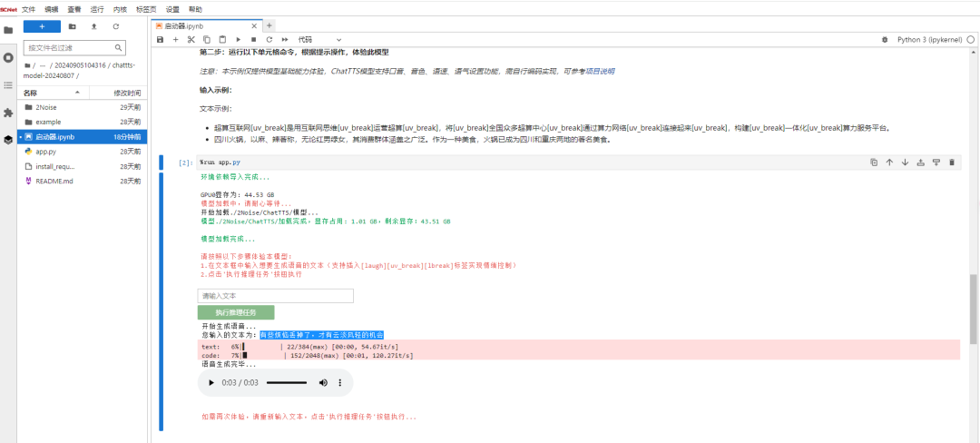Image resolution: width=980 pixels, height=443 pixels.
Task: Sort files by the 名称 column header
Action: click(x=31, y=93)
